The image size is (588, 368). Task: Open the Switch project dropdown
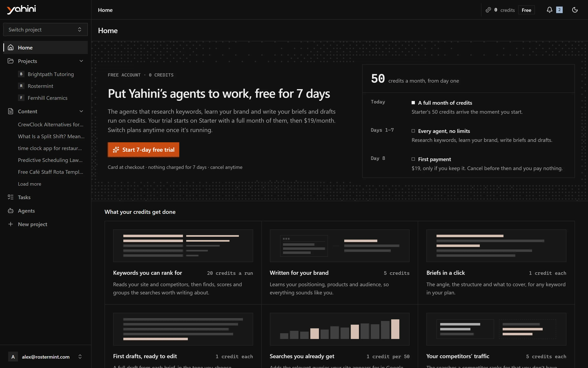[x=46, y=29]
